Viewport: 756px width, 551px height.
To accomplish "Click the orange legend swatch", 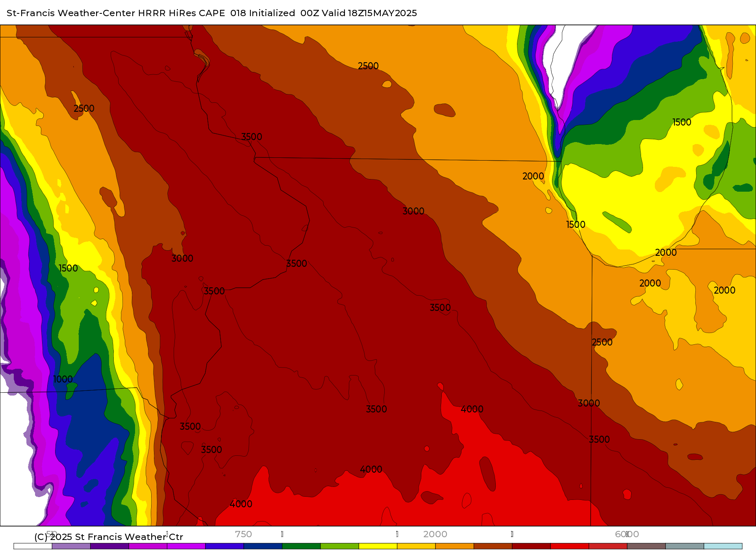I will [455, 546].
